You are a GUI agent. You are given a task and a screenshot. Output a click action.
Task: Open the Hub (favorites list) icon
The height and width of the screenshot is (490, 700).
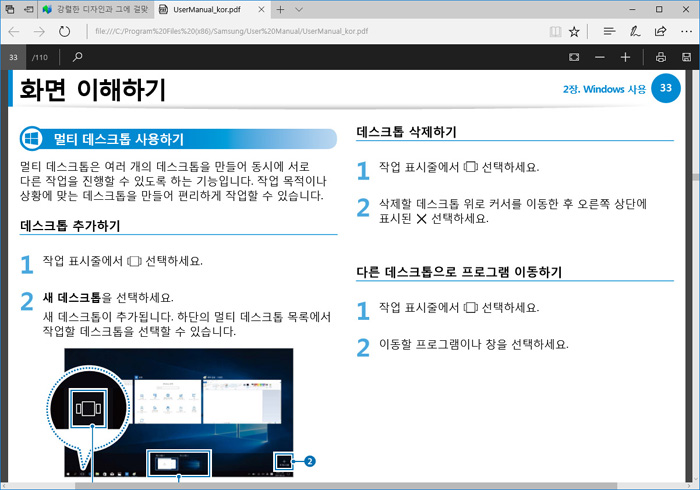[609, 31]
